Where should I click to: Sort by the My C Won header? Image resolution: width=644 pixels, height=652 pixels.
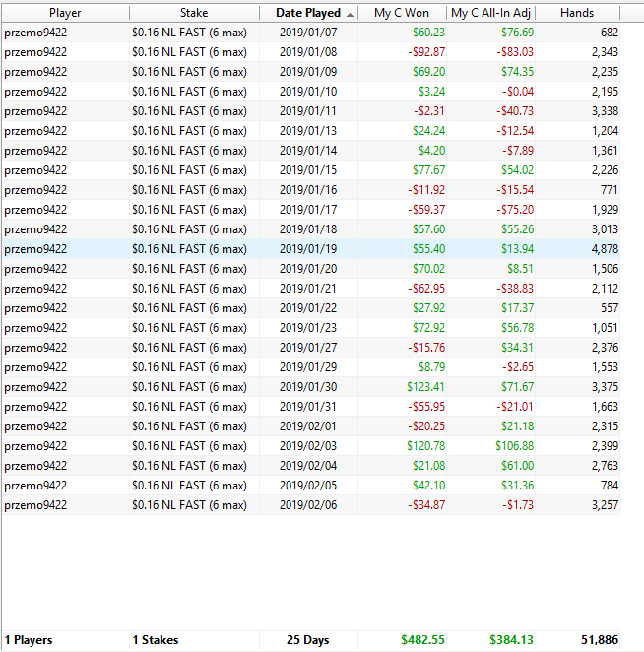click(402, 13)
